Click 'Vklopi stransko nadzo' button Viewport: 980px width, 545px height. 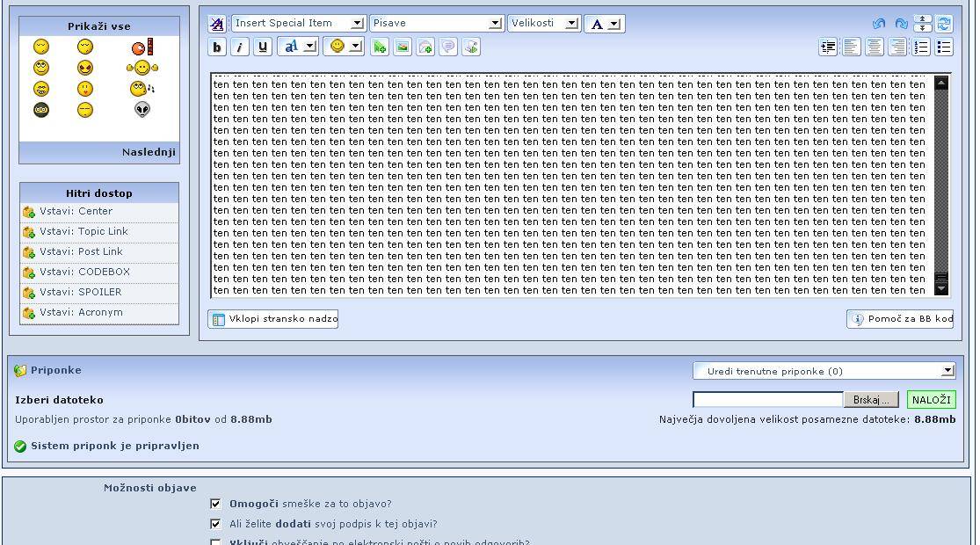point(273,319)
